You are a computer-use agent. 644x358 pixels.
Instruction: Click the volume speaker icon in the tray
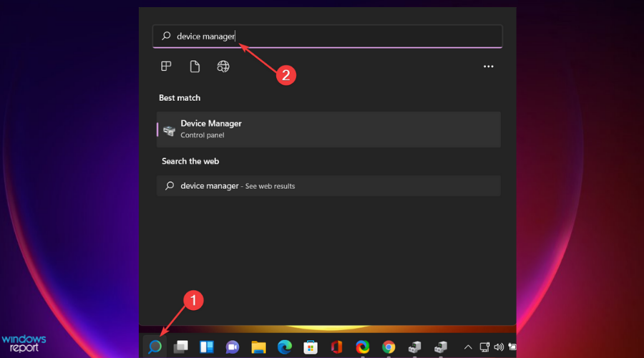(x=499, y=347)
